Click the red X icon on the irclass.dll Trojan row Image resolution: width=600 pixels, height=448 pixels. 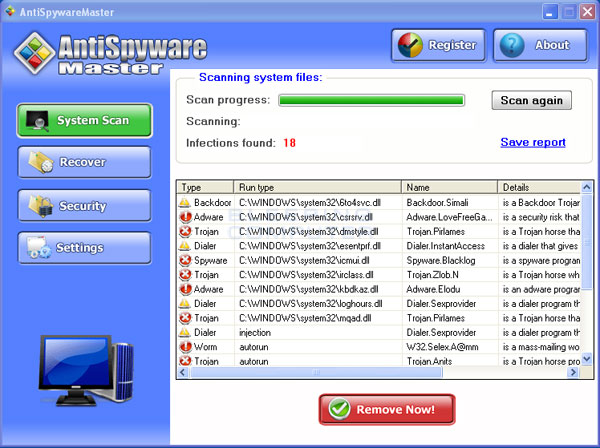point(186,275)
